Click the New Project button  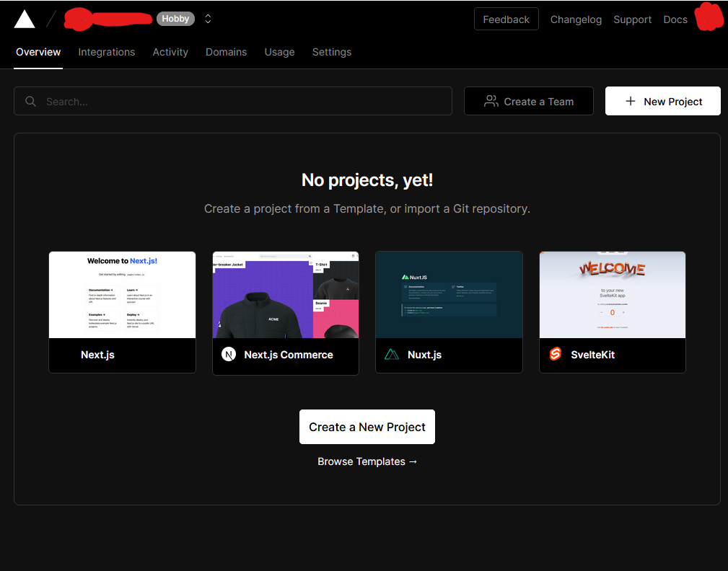tap(662, 101)
